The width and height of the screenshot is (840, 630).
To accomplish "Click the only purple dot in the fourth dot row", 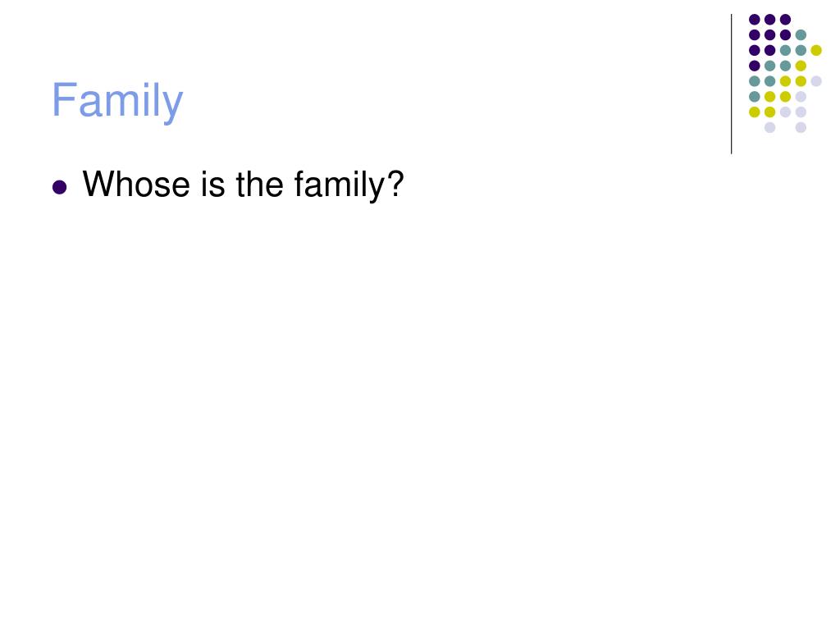I will pos(755,66).
